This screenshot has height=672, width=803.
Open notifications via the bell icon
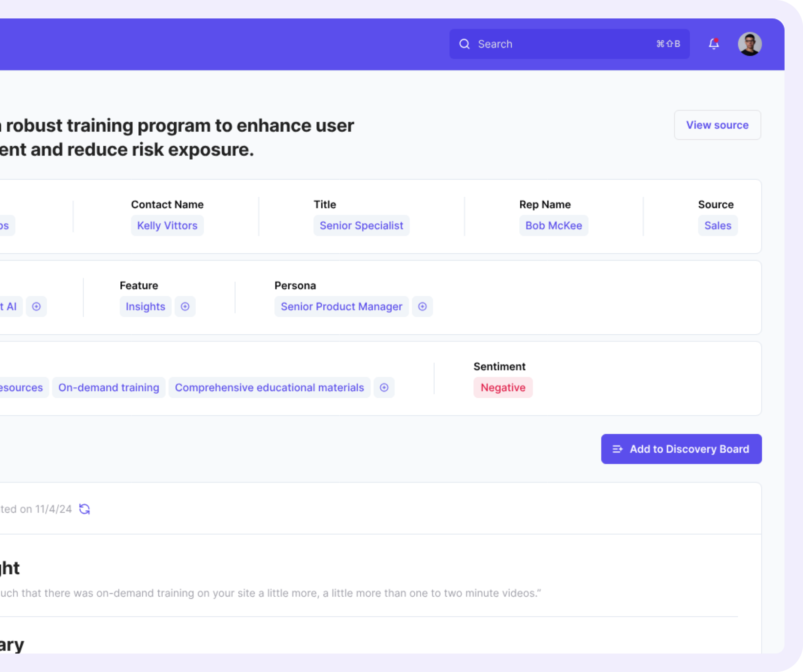point(713,44)
